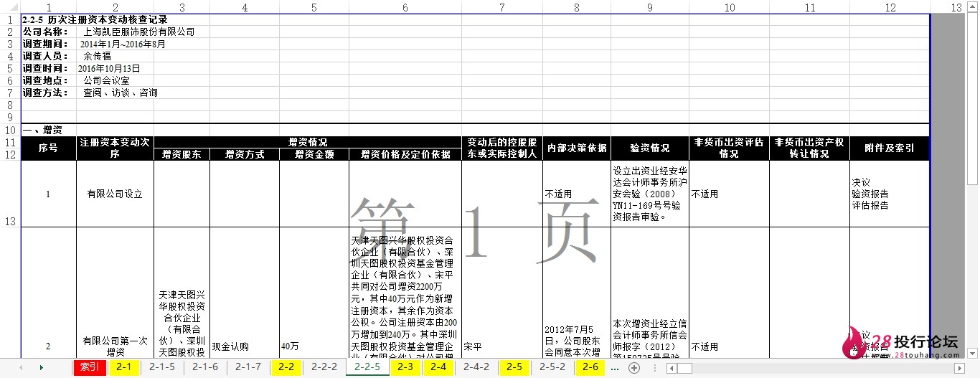Select column header 9
The image size is (980, 378).
pyautogui.click(x=649, y=6)
